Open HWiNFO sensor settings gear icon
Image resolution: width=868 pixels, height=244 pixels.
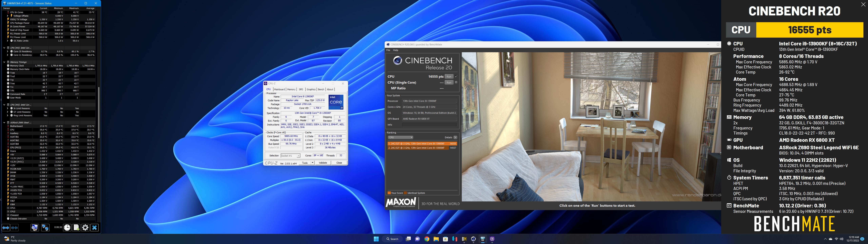[x=85, y=228]
